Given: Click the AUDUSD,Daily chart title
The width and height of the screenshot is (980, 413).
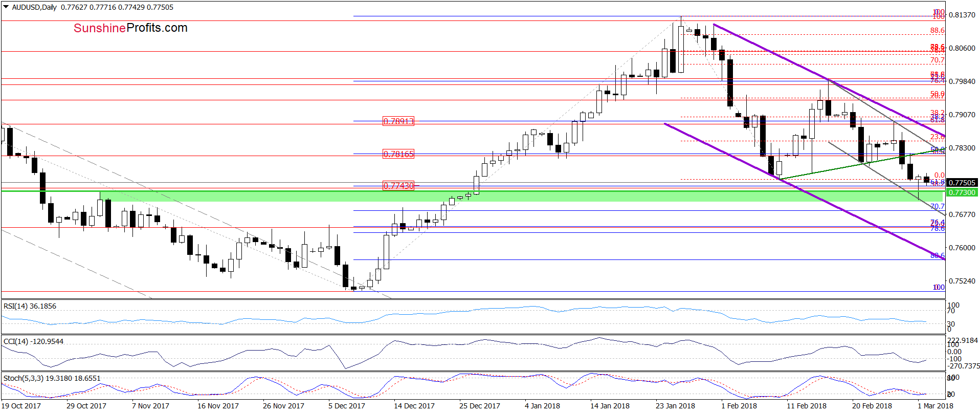Looking at the screenshot, I should click(x=34, y=7).
